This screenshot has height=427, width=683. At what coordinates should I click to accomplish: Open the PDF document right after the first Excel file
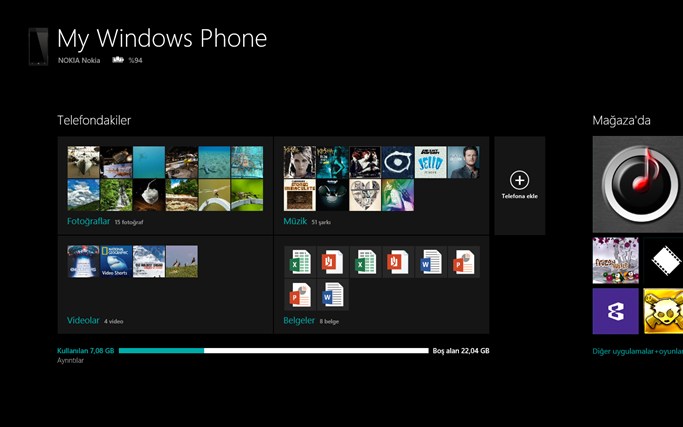(332, 261)
